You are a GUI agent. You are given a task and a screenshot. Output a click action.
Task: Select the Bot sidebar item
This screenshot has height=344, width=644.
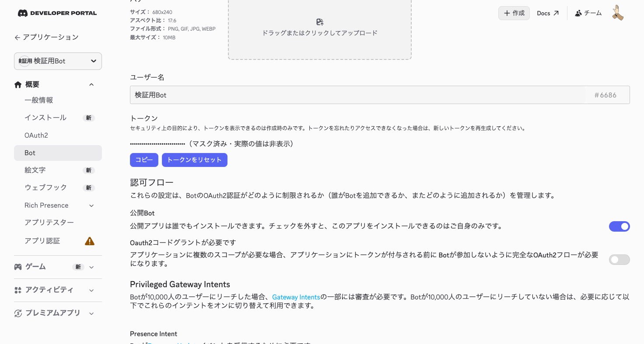(58, 153)
